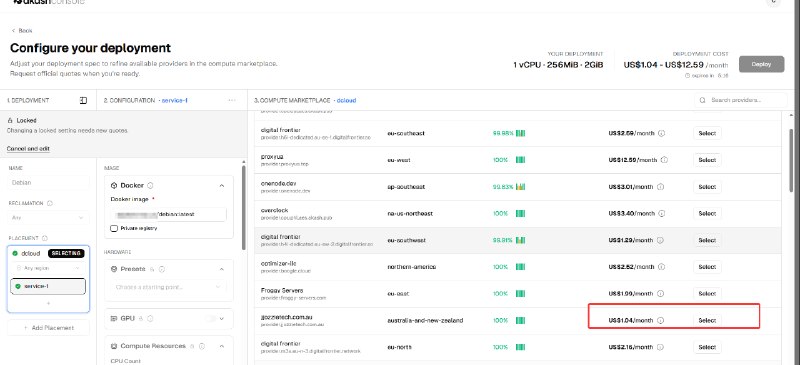Click uptime bars icon in onenode.dev row
The width and height of the screenshot is (800, 365).
click(520, 187)
